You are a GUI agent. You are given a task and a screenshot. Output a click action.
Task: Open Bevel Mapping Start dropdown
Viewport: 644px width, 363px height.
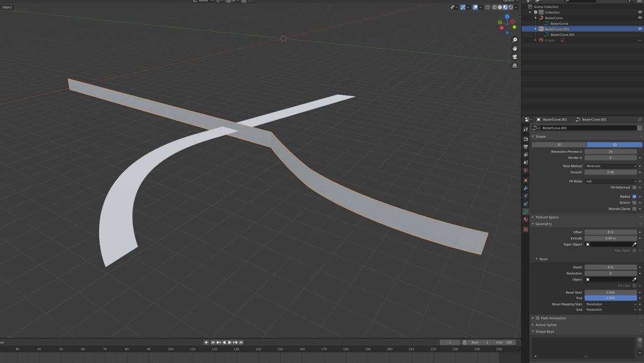click(x=611, y=304)
